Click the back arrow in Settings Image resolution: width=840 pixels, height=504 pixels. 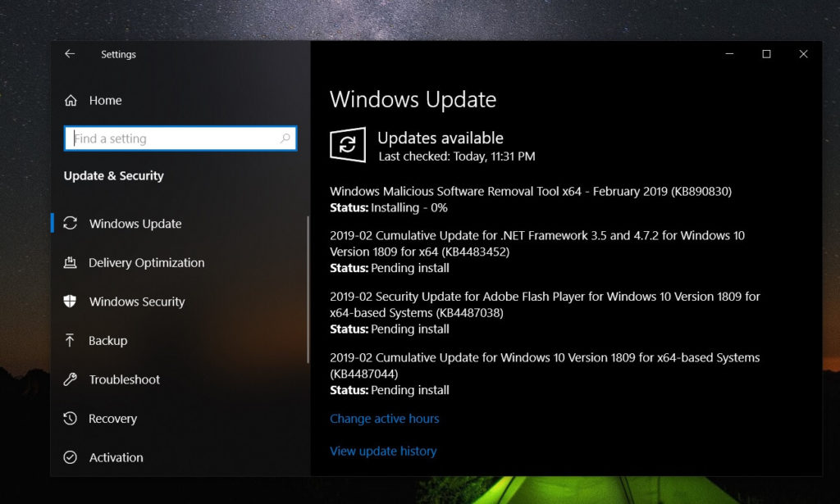70,54
